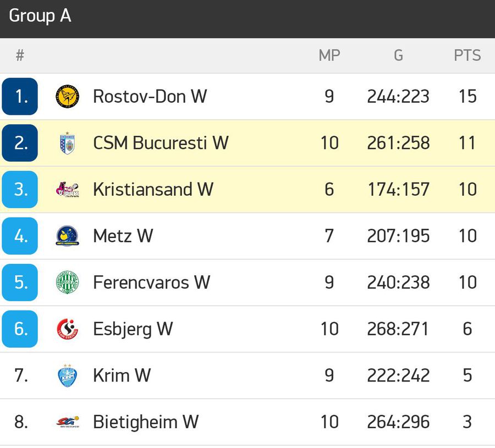Click the CSM Bucuresti shield logo
The width and height of the screenshot is (495, 448).
pyautogui.click(x=67, y=143)
